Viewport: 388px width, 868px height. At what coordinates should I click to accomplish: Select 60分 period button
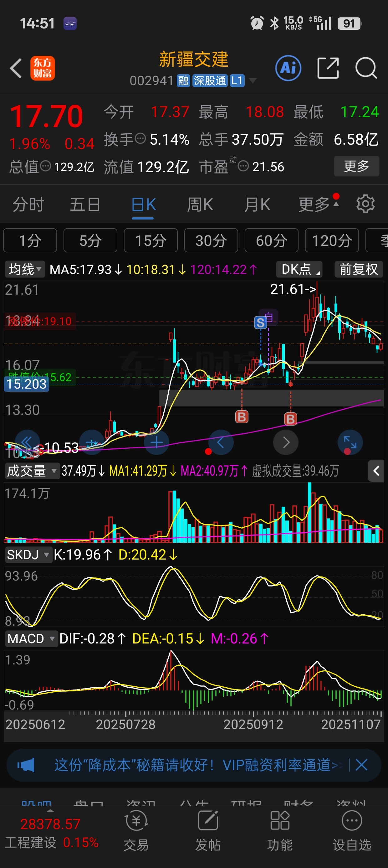point(272,240)
